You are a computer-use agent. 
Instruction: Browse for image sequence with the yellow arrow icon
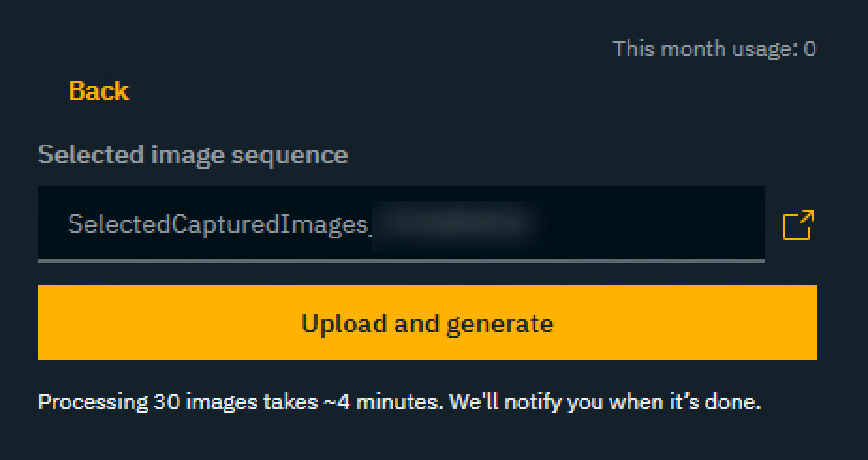tap(798, 225)
